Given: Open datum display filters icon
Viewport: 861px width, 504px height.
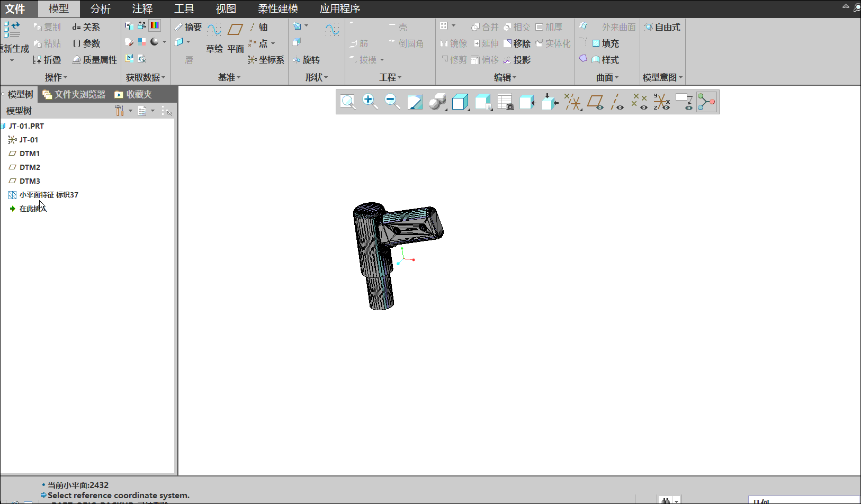Looking at the screenshot, I should [572, 102].
